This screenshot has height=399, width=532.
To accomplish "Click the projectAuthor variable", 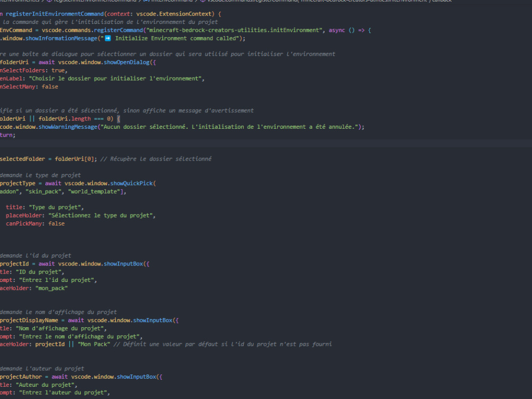I will tap(21, 377).
